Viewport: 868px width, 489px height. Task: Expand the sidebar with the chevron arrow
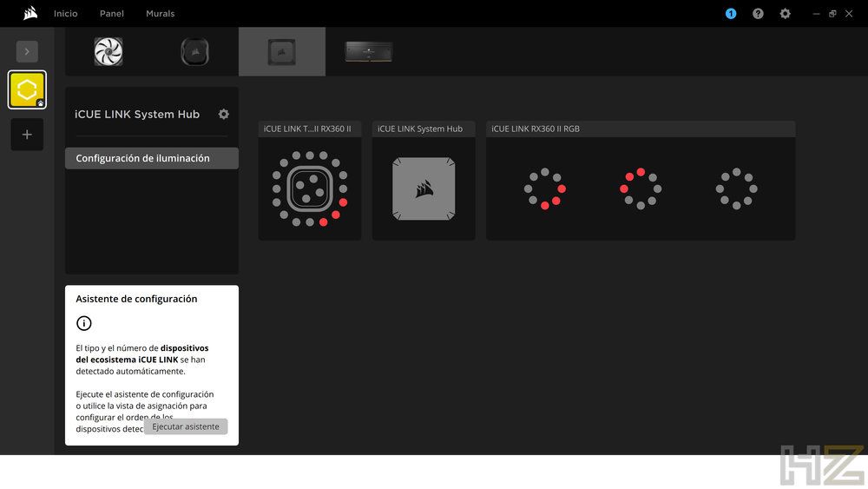click(x=27, y=51)
